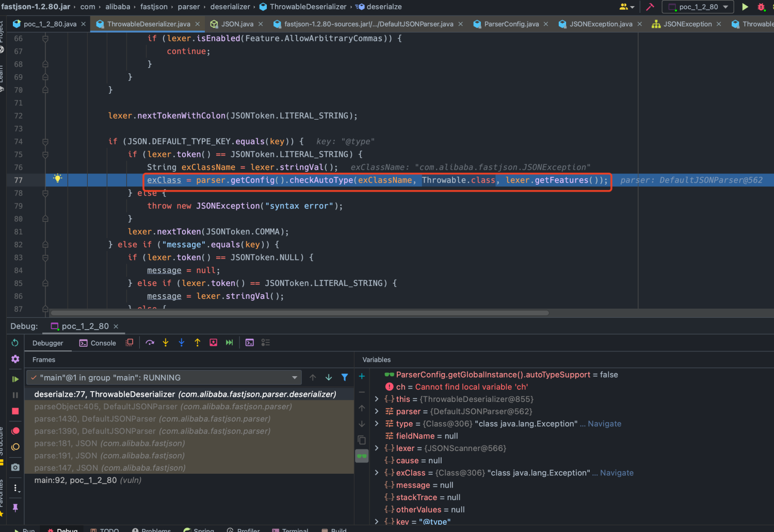
Task: Select the main:92 poc_1_2_80 stack frame
Action: [x=189, y=480]
